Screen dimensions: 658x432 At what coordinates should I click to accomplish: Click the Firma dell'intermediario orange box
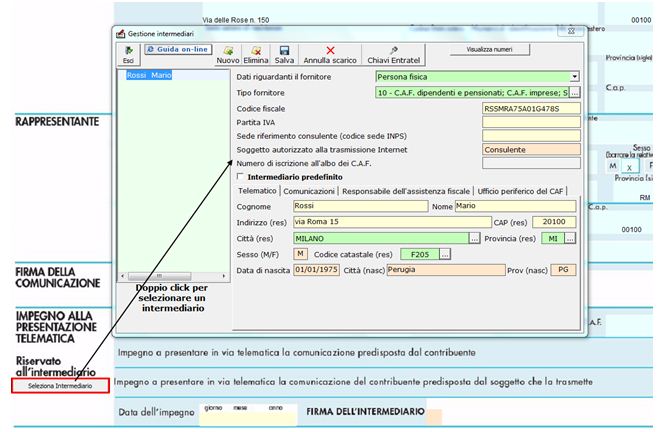tap(434, 417)
